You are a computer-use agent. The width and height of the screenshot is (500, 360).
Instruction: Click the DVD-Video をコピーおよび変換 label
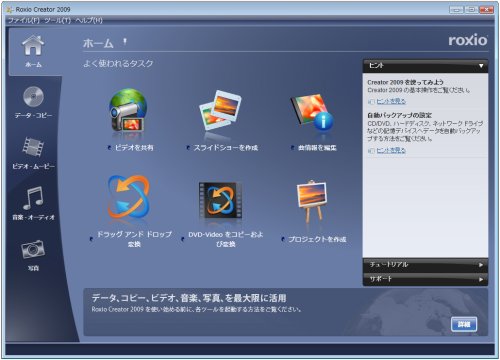click(x=226, y=239)
